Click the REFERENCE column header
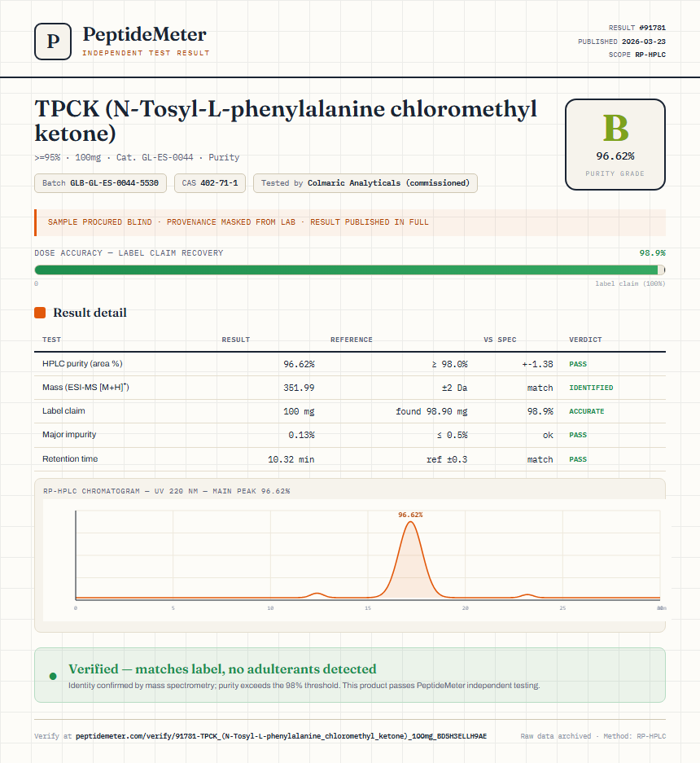The width and height of the screenshot is (700, 763). coord(351,340)
